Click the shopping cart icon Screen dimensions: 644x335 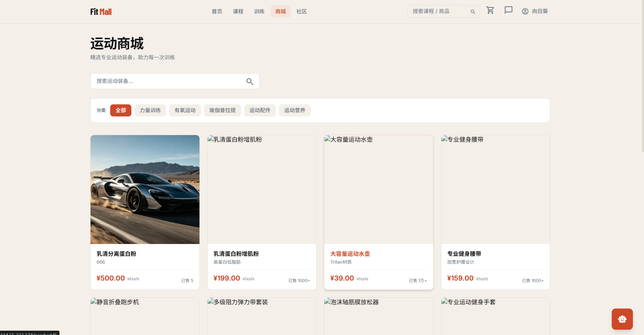(x=490, y=10)
